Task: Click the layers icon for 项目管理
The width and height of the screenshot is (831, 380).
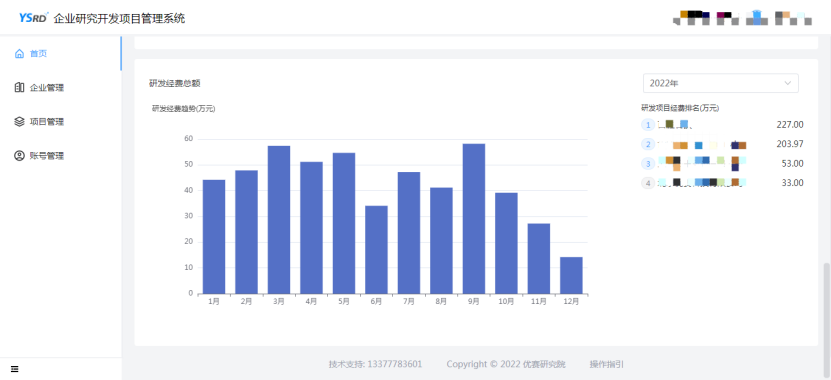Action: coord(20,122)
